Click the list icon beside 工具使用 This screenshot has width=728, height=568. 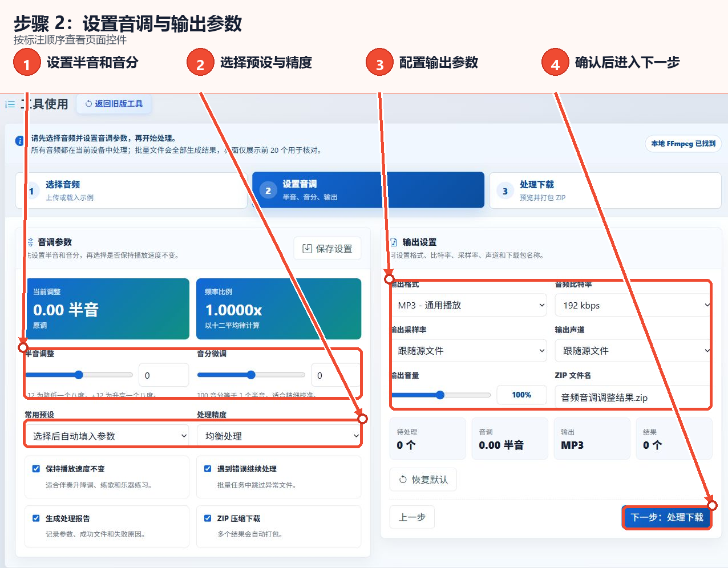(x=10, y=104)
